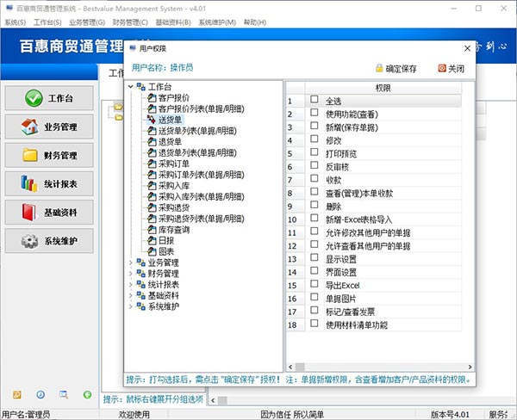Viewport: 517px width, 420px height.
Task: Click the 关闭 button in permissions dialog
Action: pyautogui.click(x=451, y=69)
